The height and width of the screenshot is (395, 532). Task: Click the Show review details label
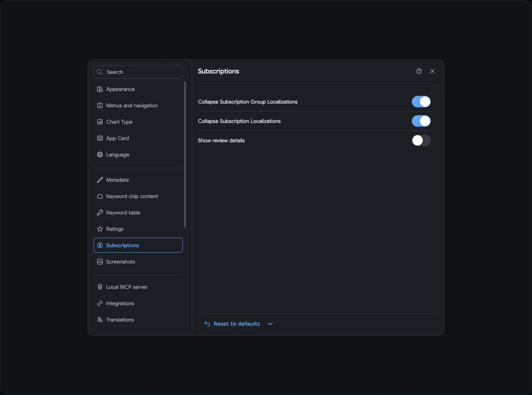(x=221, y=141)
